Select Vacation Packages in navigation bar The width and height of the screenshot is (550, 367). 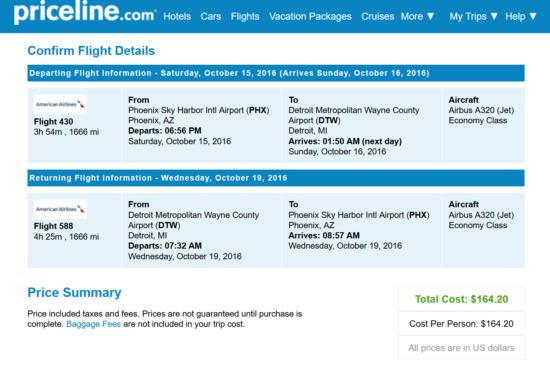(x=310, y=16)
